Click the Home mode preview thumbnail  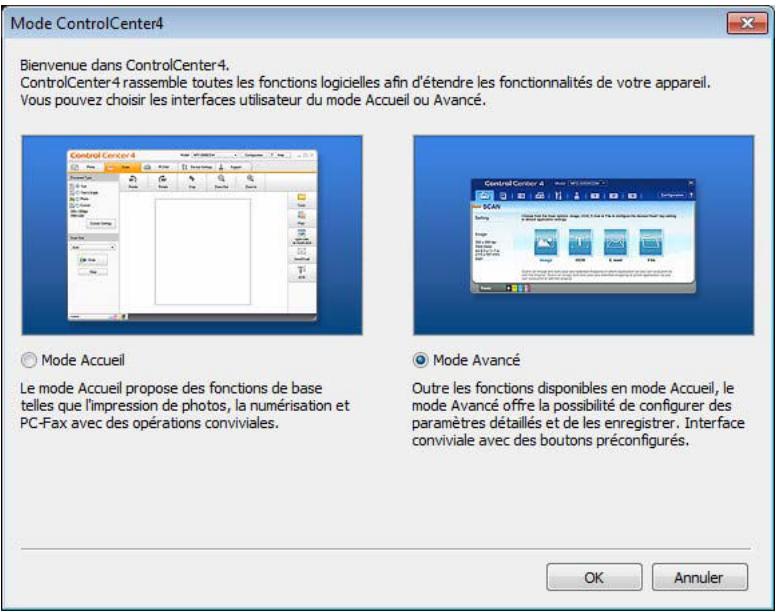tap(192, 235)
